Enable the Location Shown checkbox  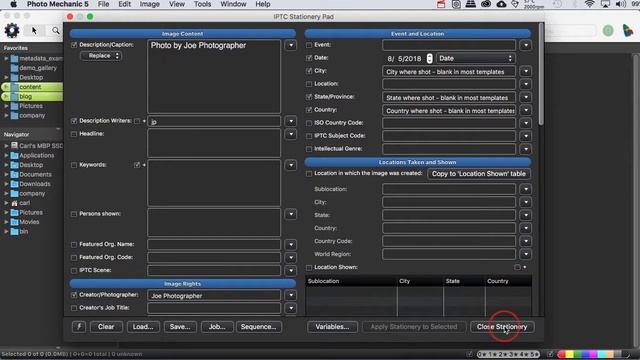(x=309, y=267)
